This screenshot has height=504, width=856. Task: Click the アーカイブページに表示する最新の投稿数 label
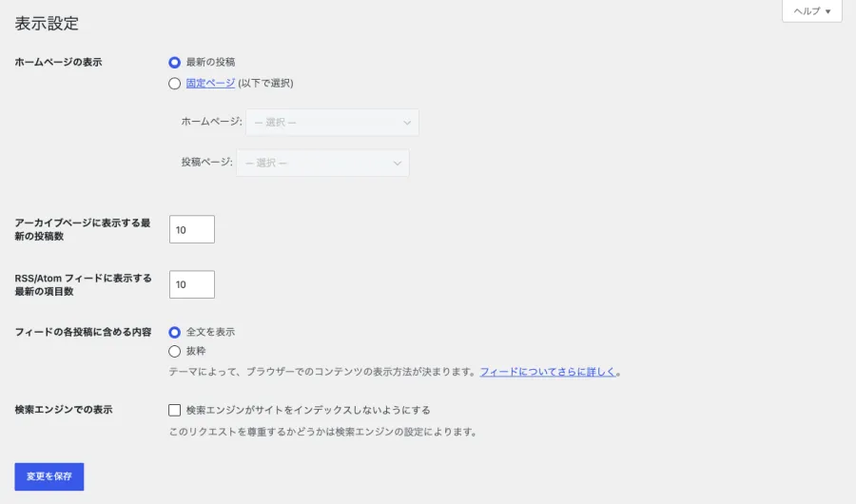click(83, 229)
